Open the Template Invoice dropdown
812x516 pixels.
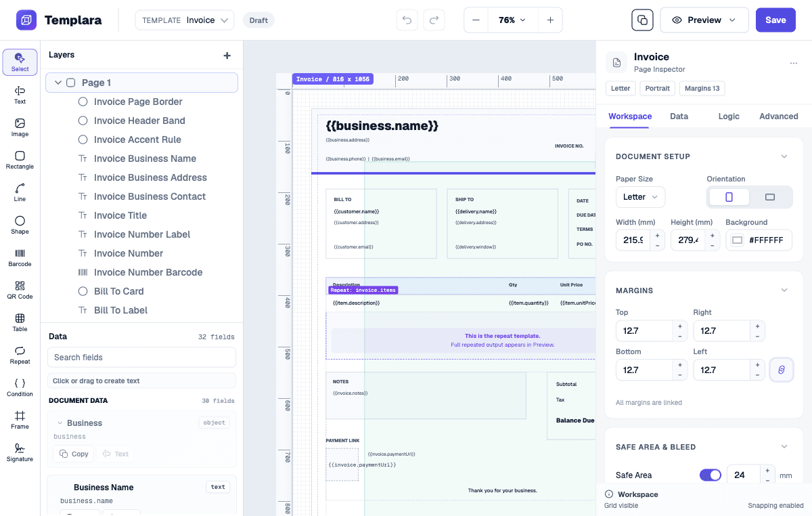click(185, 20)
